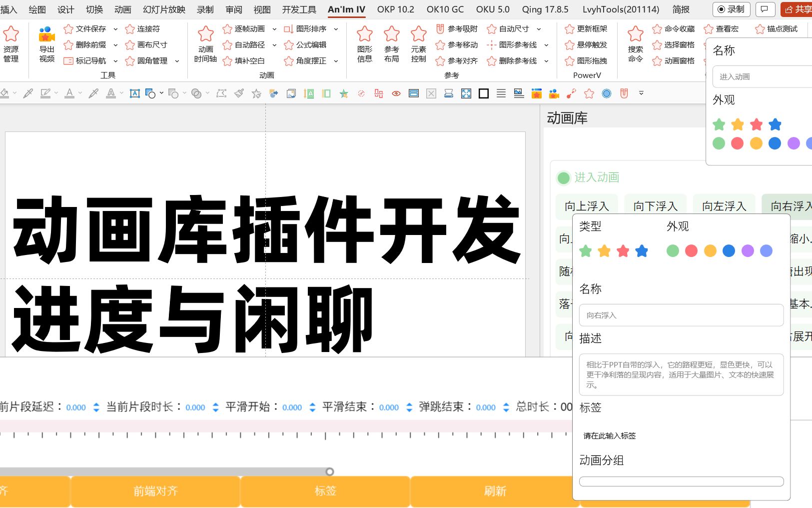Image resolution: width=812 pixels, height=508 pixels.
Task: Click the font color A icon
Action: (69, 93)
